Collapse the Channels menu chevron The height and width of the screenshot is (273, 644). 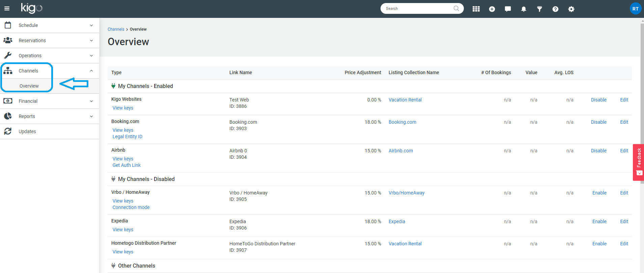pos(91,71)
